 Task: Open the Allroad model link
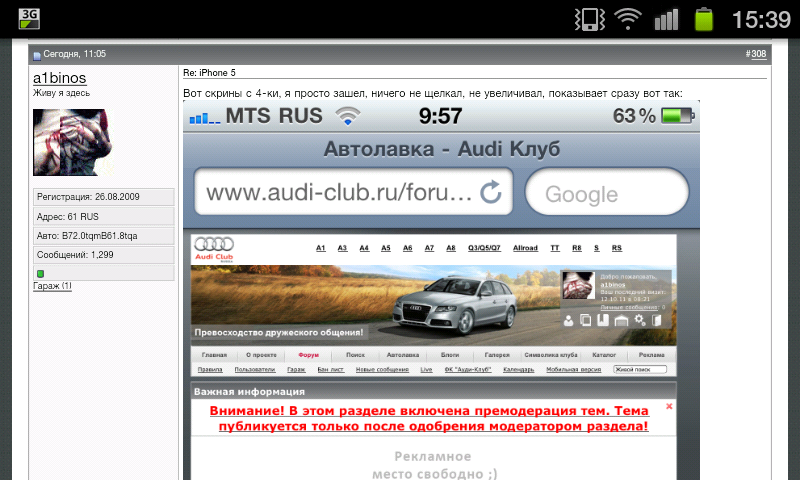[526, 248]
